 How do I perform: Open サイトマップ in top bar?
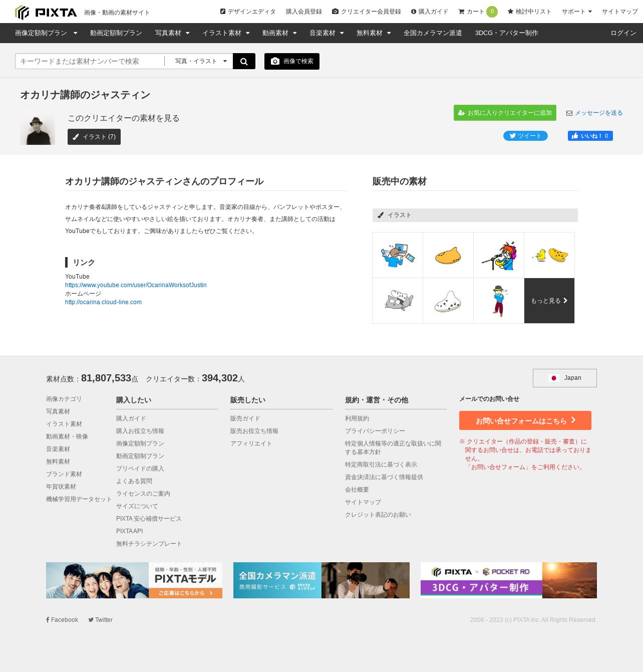(619, 12)
